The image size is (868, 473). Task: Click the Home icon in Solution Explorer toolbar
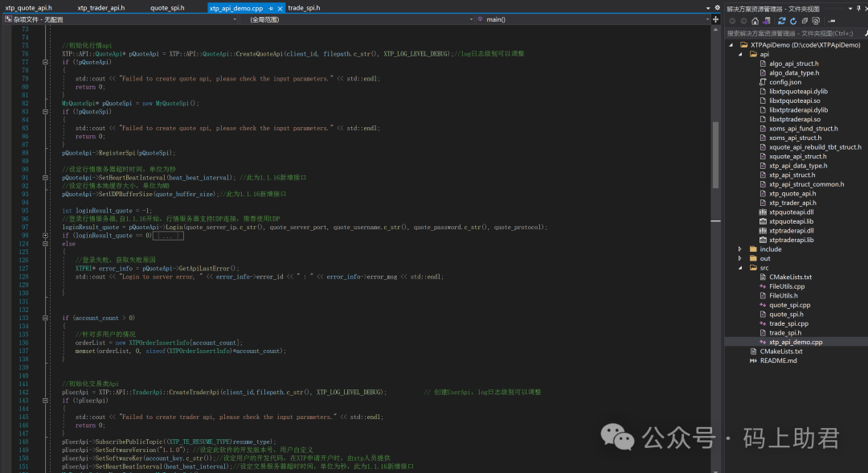[755, 21]
